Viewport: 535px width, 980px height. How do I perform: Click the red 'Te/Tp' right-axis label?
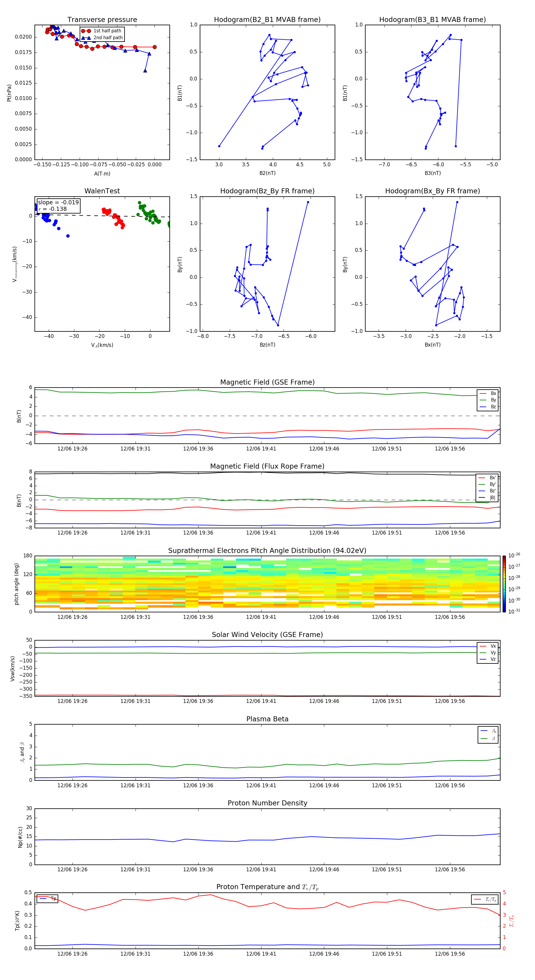[x=512, y=921]
